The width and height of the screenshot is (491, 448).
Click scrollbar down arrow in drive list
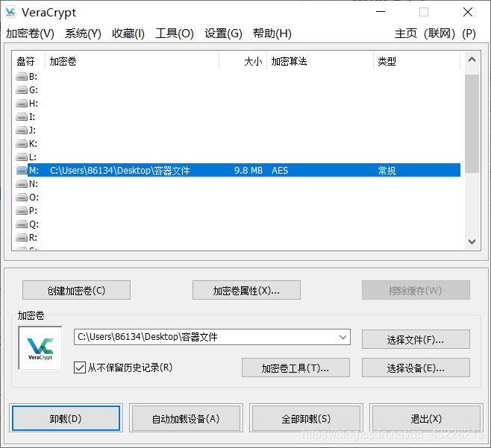472,242
